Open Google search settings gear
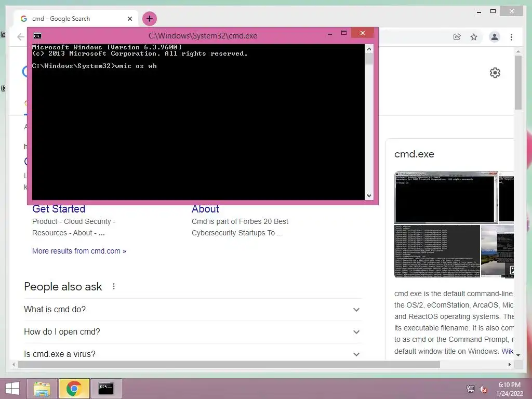The height and width of the screenshot is (399, 532). coord(495,73)
